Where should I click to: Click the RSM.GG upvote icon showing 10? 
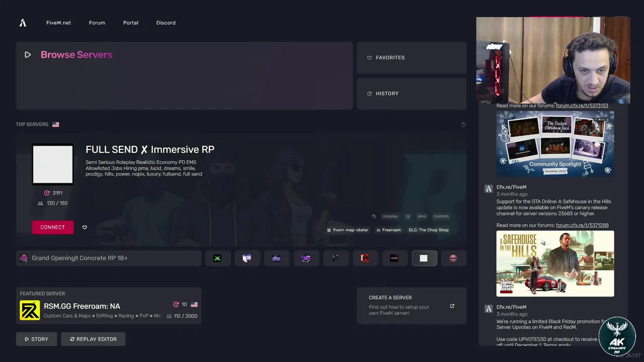176,304
